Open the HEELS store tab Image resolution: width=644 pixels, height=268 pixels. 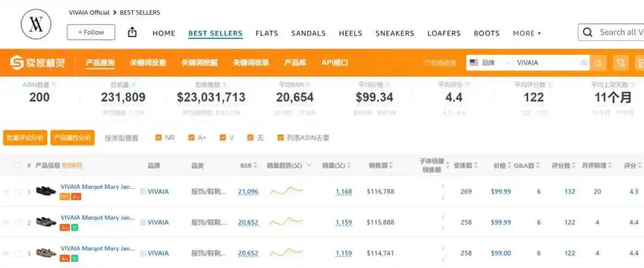point(351,33)
